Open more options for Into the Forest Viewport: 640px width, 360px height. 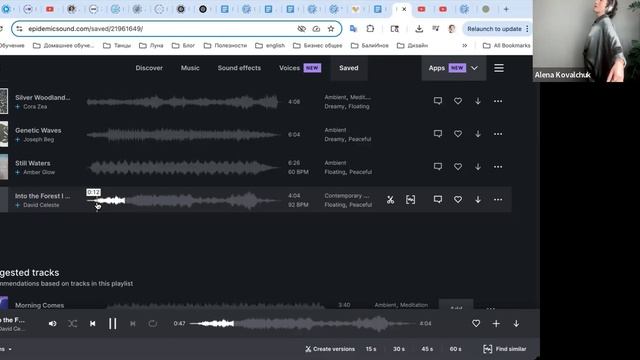498,200
